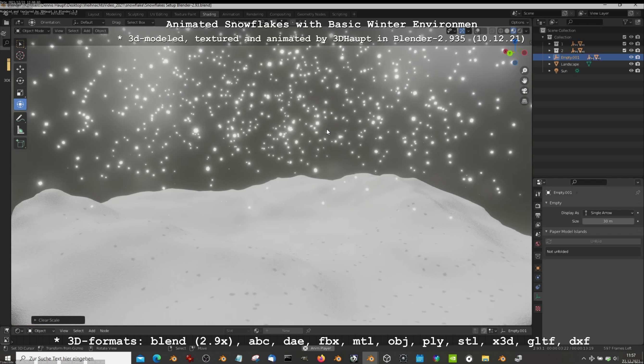Viewport: 644px width, 364px height.
Task: Open the Object menu in the 3D viewport
Action: [x=100, y=31]
